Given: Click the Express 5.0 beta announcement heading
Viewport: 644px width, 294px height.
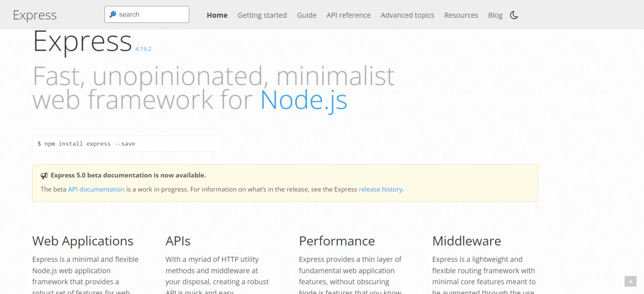Looking at the screenshot, I should coord(128,175).
